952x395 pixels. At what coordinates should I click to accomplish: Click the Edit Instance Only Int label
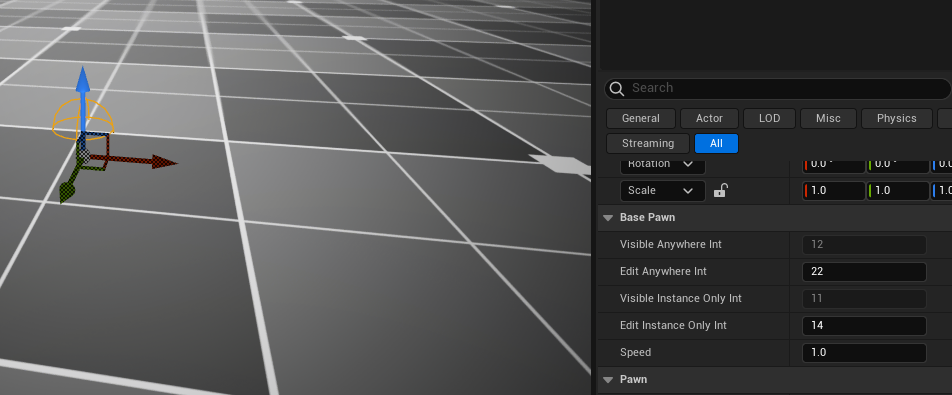point(673,326)
